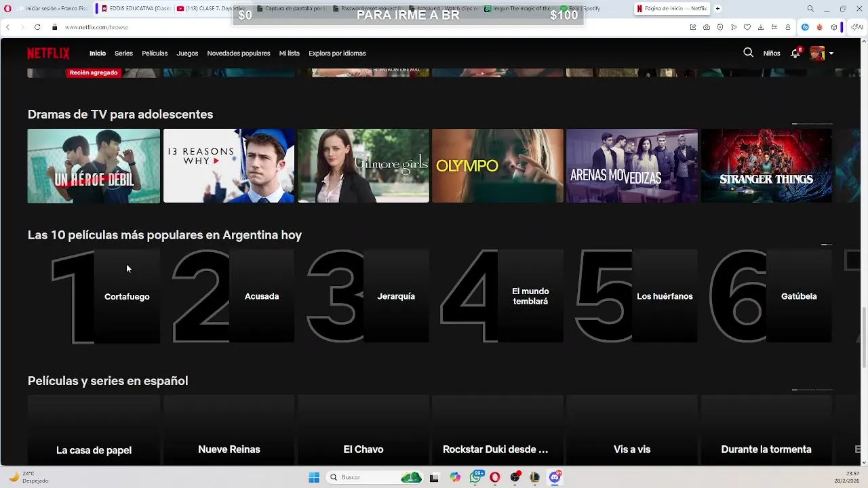
Task: Open Discord from the taskbar
Action: (x=555, y=477)
